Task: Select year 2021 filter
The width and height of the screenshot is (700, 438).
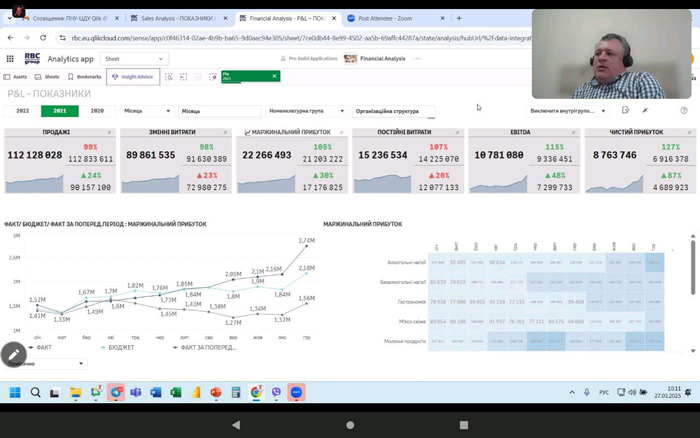Action: point(60,111)
